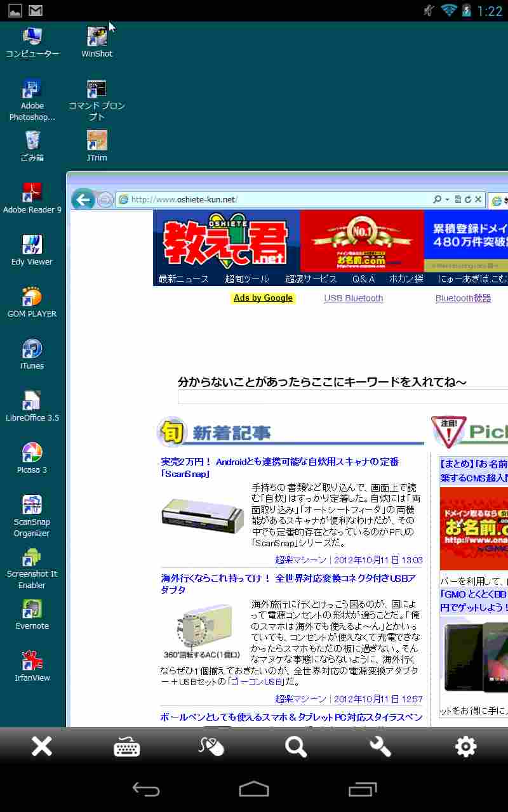
Task: Open 超楽マシーン category dated 12:57
Action: click(x=300, y=699)
